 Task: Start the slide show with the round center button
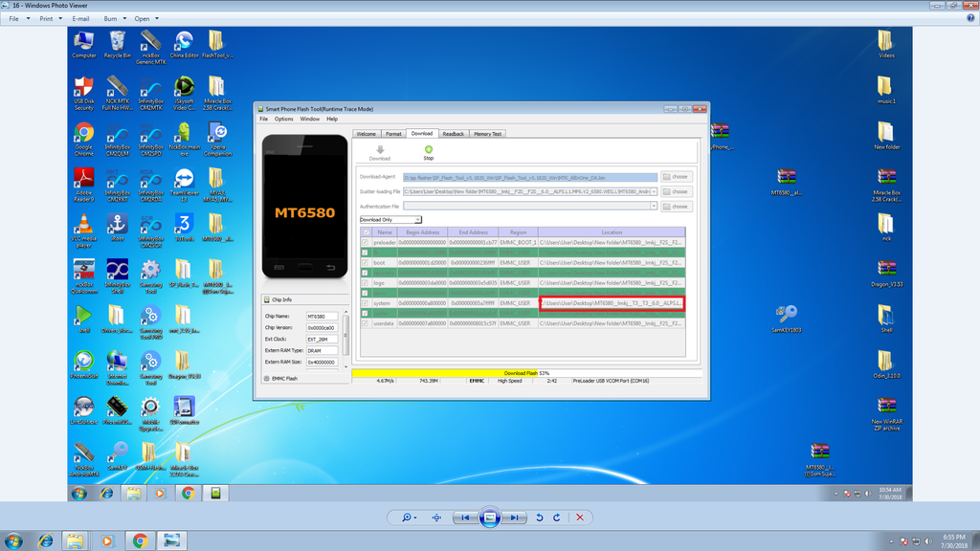tap(489, 518)
